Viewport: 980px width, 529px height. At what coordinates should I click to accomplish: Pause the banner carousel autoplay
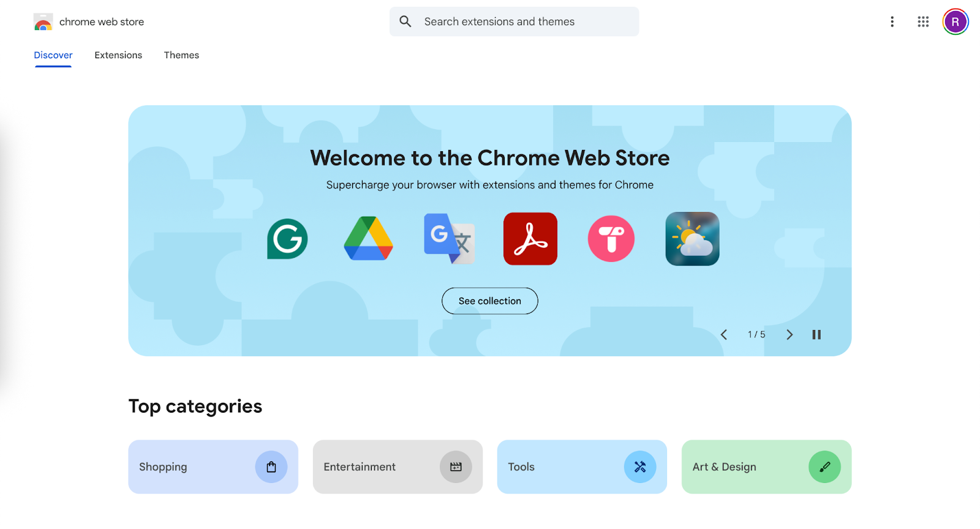point(816,334)
